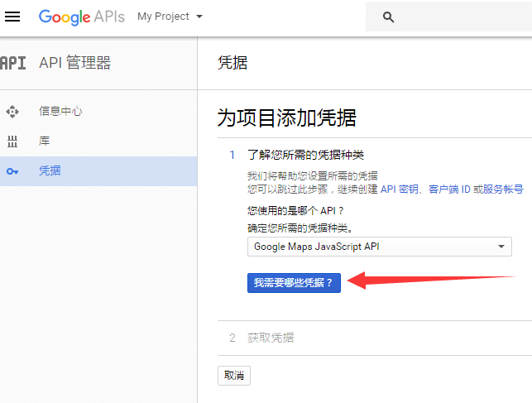Click the text 确定您所需的凭据种类。
532x403 pixels.
tap(300, 228)
